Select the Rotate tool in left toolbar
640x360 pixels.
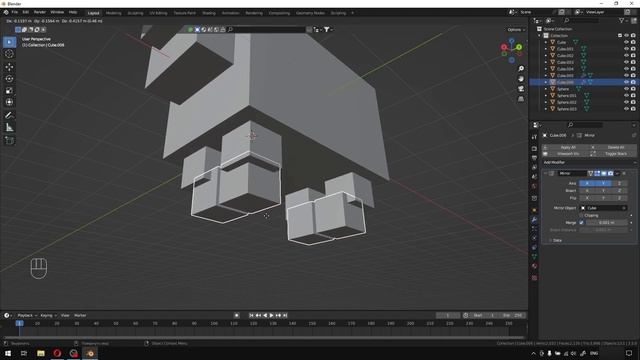[9, 78]
